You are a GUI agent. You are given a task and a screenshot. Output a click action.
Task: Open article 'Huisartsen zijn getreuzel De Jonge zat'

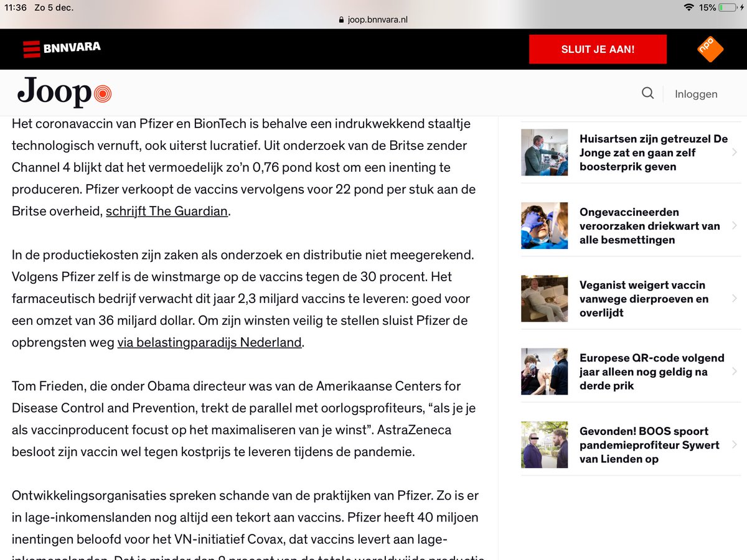tap(654, 153)
